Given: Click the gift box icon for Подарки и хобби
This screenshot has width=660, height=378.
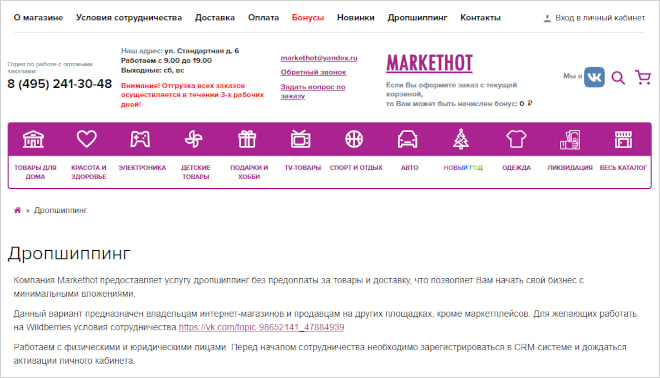Looking at the screenshot, I should [x=247, y=139].
